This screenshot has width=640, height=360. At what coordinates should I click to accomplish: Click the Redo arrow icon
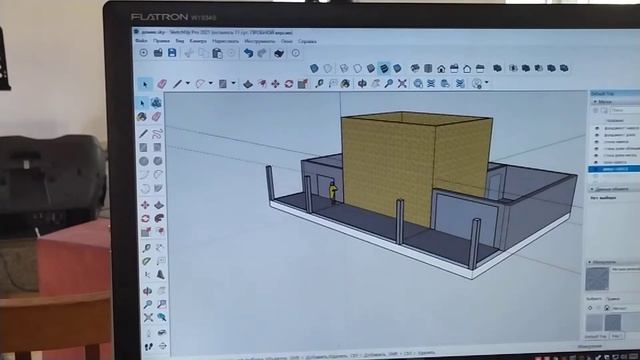pos(262,53)
